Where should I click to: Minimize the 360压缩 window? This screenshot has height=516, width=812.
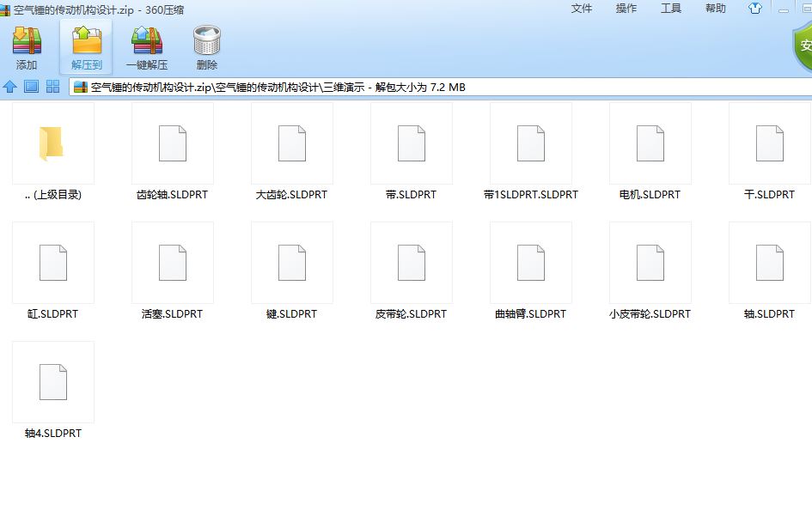(x=784, y=9)
